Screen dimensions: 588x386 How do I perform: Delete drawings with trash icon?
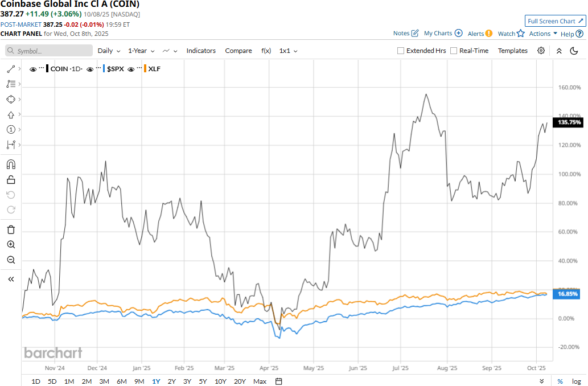click(x=11, y=229)
